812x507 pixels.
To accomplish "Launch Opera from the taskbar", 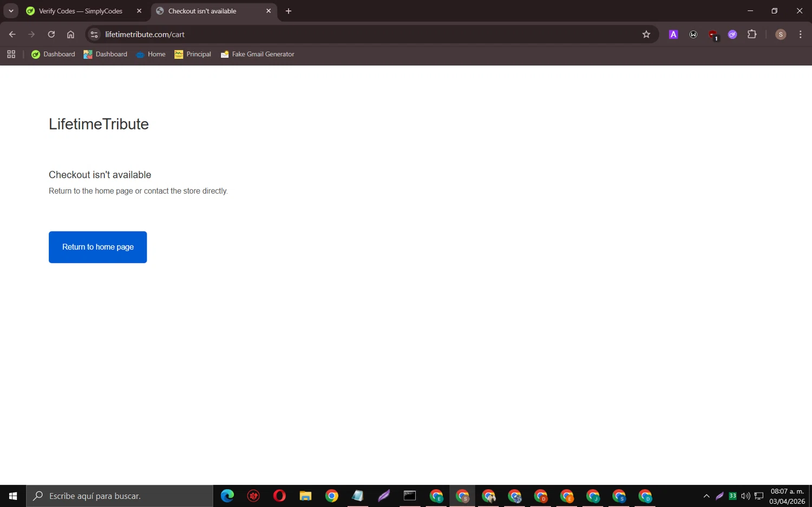I will pyautogui.click(x=279, y=496).
